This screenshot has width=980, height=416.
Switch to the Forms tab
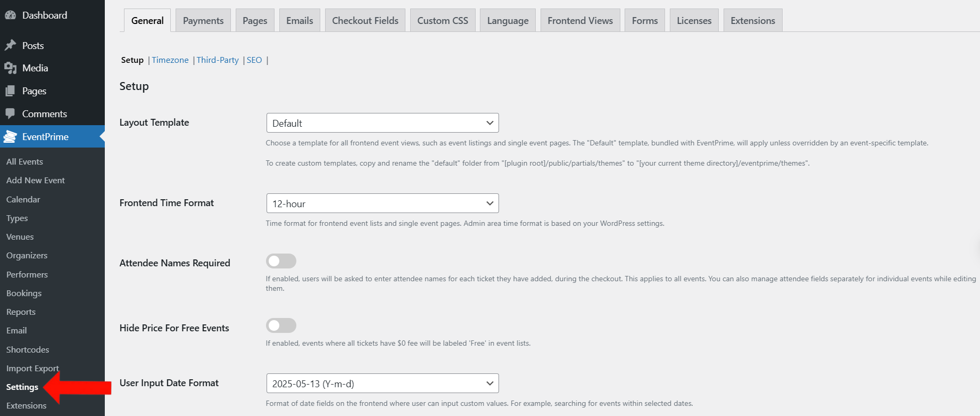click(x=645, y=20)
